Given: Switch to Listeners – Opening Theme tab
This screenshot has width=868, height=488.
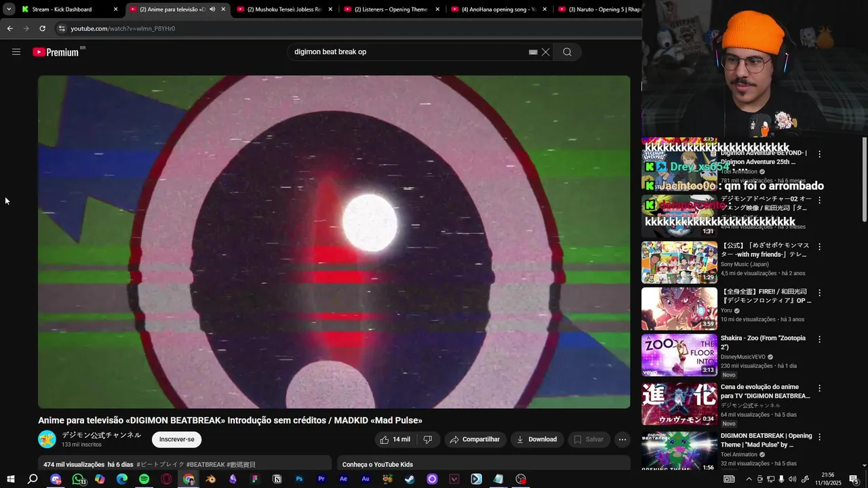Looking at the screenshot, I should point(391,9).
